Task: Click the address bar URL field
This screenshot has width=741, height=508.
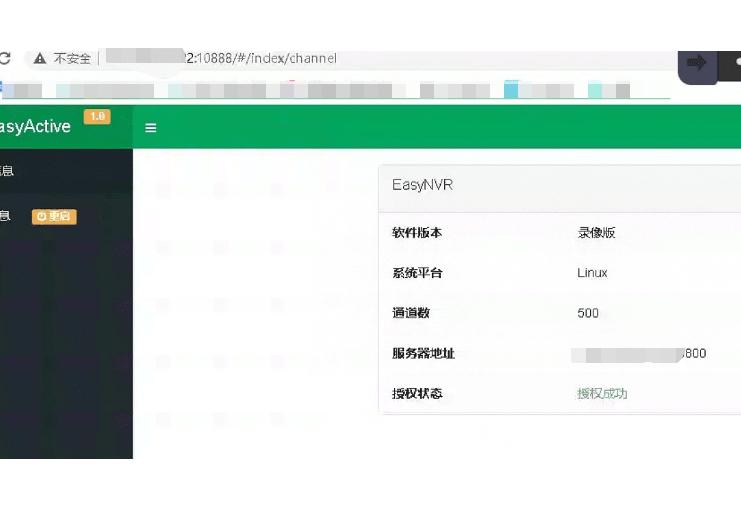Action: coord(350,59)
